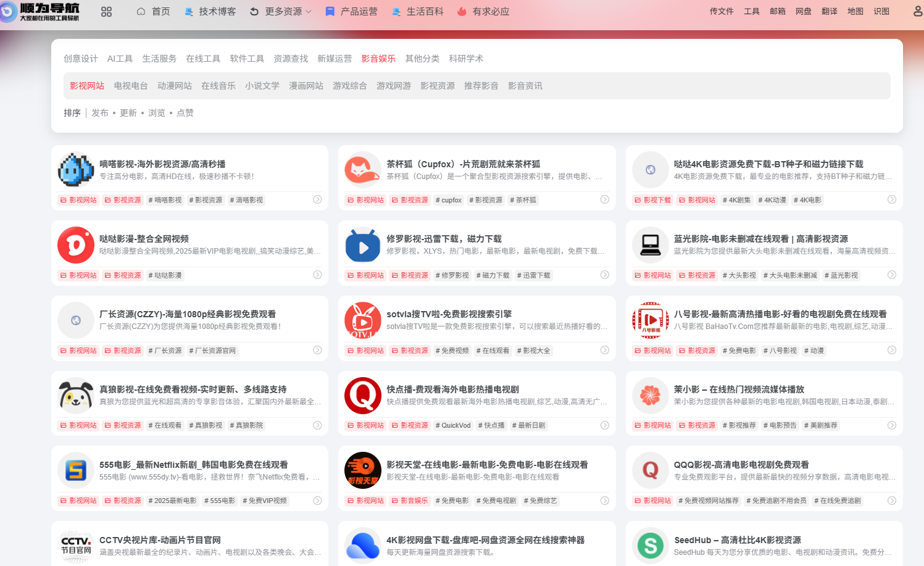Click the 修罗影视 play-button logo

point(362,244)
